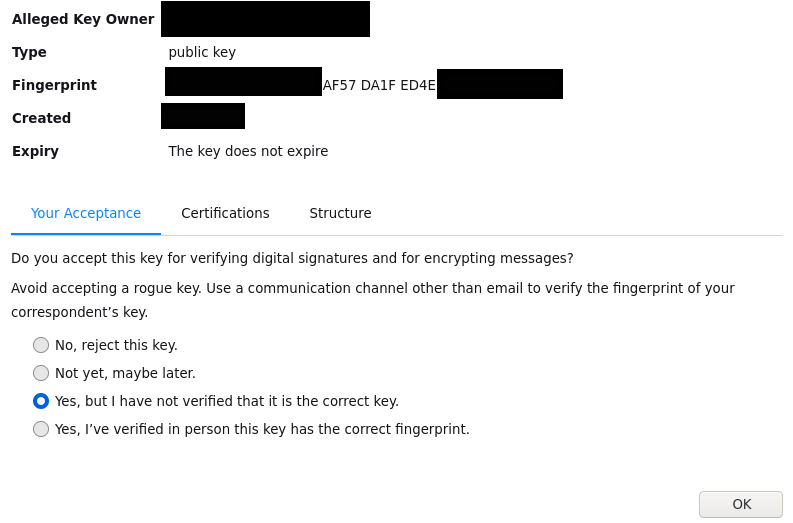Open the Certifications tab
The width and height of the screenshot is (793, 523).
pyautogui.click(x=226, y=213)
